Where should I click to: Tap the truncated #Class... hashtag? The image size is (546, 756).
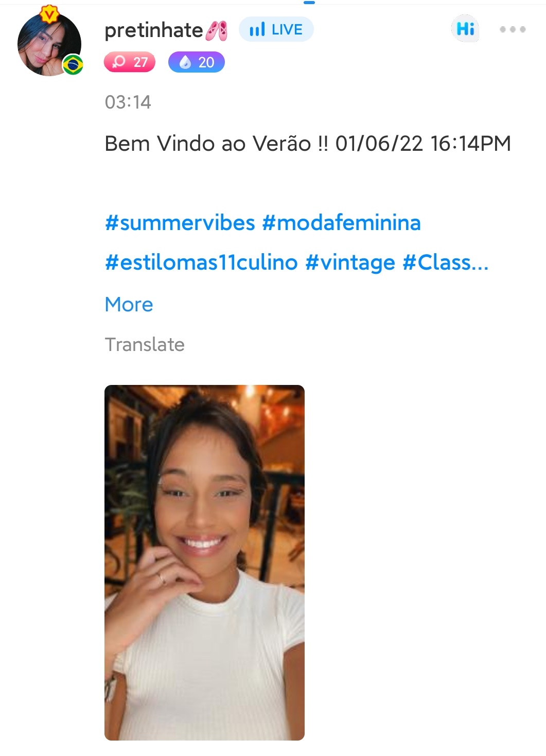[x=445, y=262]
